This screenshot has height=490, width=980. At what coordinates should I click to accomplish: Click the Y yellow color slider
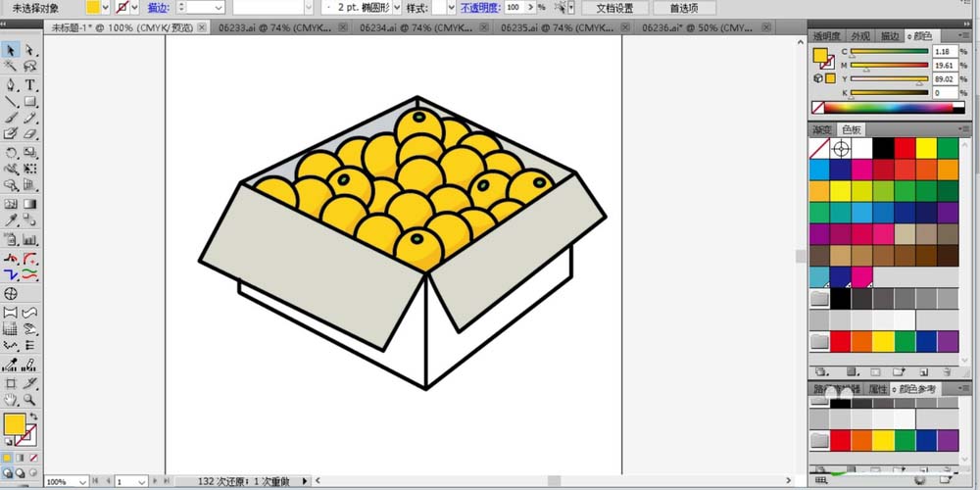[x=888, y=79]
